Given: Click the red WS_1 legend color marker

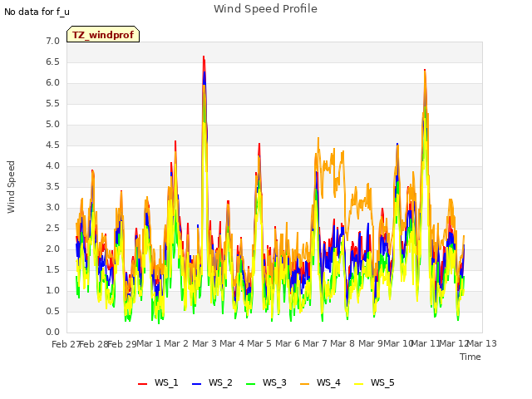Looking at the screenshot, I should (x=142, y=384).
